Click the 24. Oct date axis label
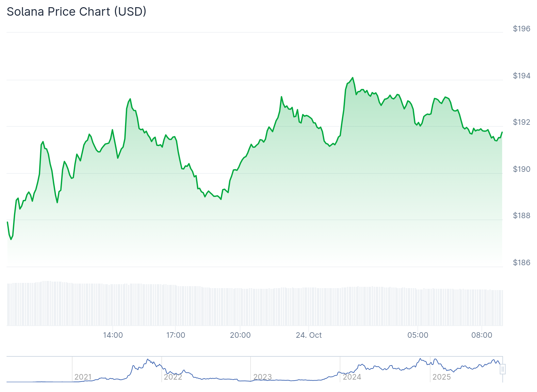537x392 pixels. click(309, 335)
